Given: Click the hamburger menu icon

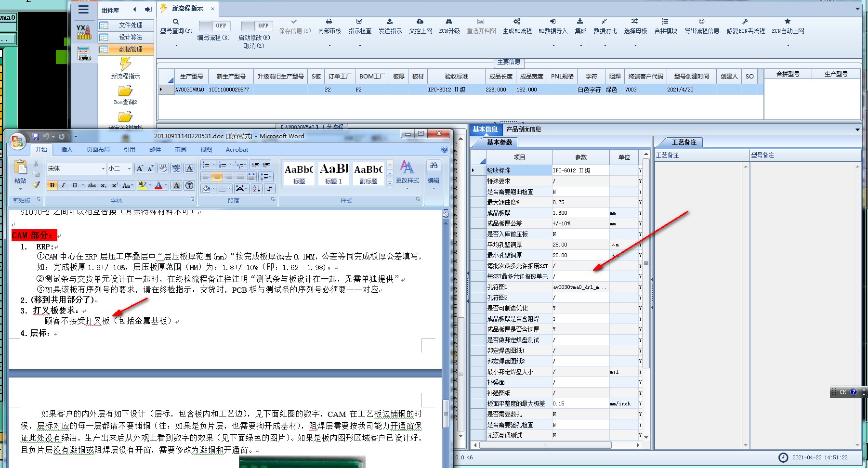Looking at the screenshot, I should click(83, 10).
